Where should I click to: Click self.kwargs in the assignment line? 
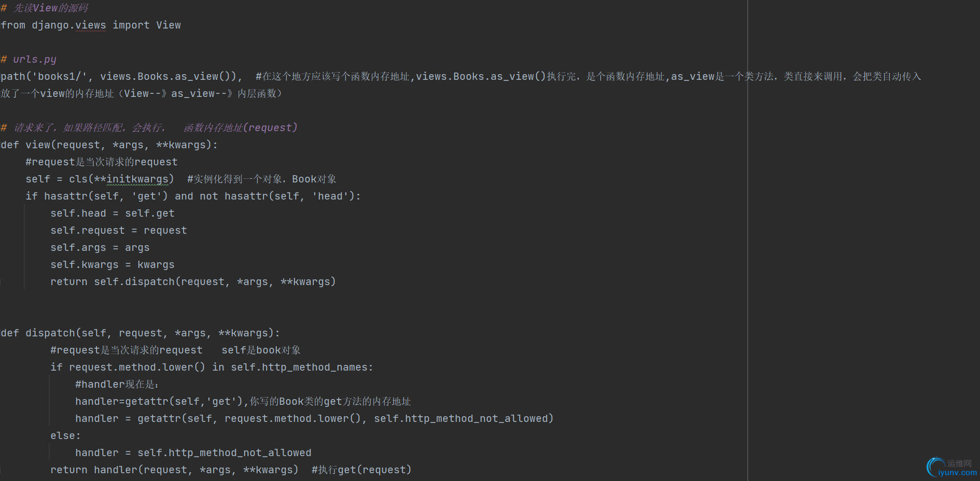[x=84, y=265]
